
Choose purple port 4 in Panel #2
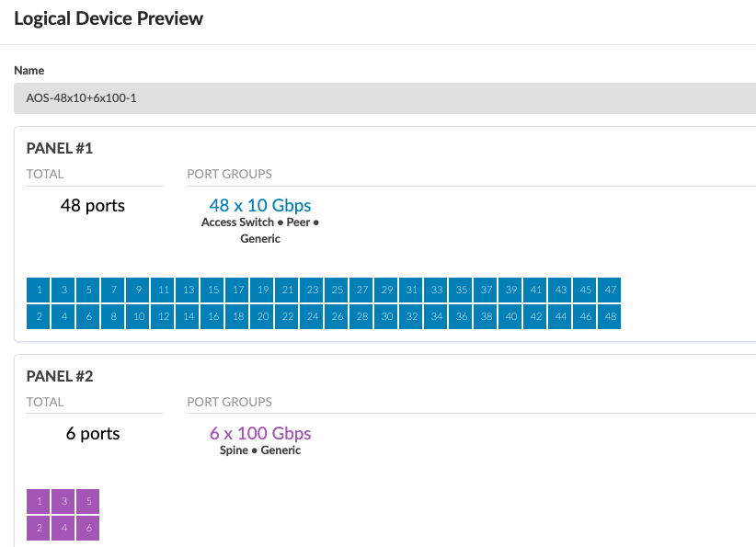click(63, 528)
